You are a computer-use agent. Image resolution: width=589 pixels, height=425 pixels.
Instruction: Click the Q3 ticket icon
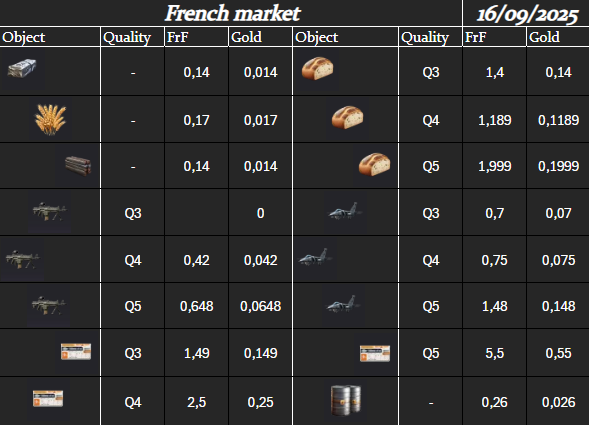pyautogui.click(x=76, y=352)
